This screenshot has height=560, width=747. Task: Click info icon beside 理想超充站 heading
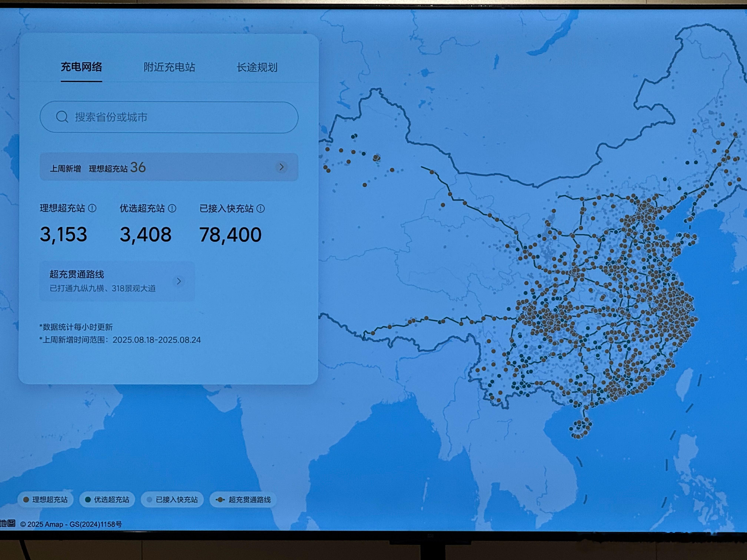click(x=92, y=208)
